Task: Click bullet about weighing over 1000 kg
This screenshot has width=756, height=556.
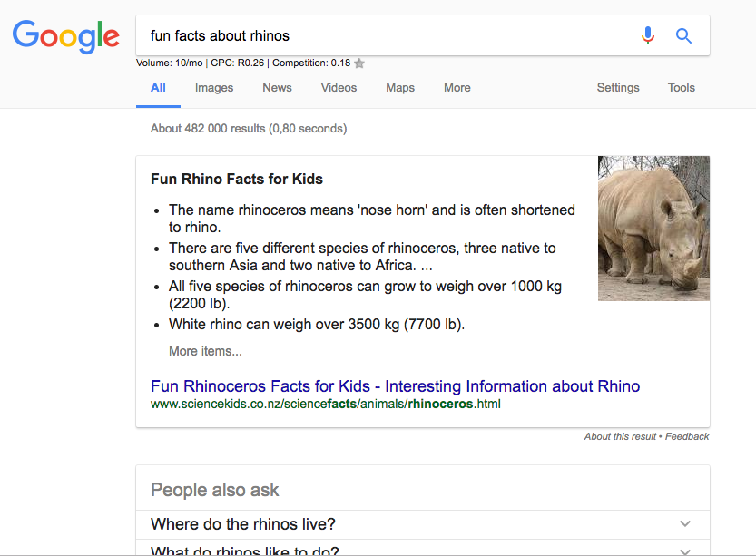Action: point(365,295)
